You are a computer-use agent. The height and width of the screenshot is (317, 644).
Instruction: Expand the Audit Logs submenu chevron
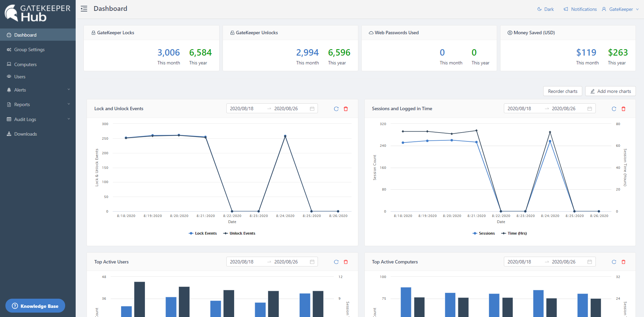tap(69, 119)
